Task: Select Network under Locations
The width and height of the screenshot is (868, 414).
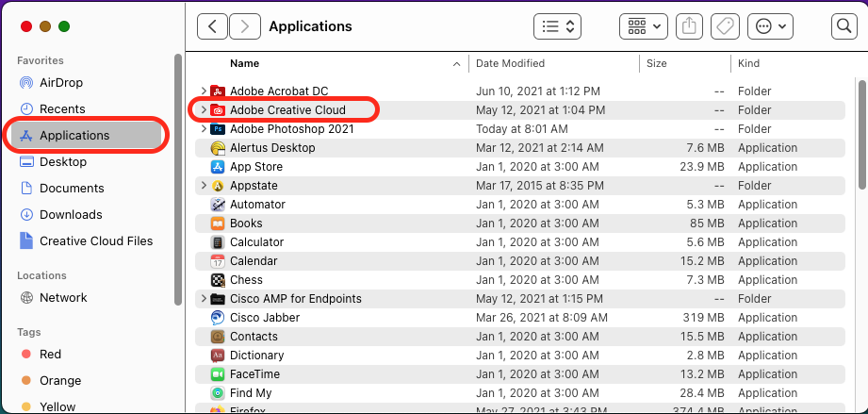Action: pyautogui.click(x=53, y=298)
